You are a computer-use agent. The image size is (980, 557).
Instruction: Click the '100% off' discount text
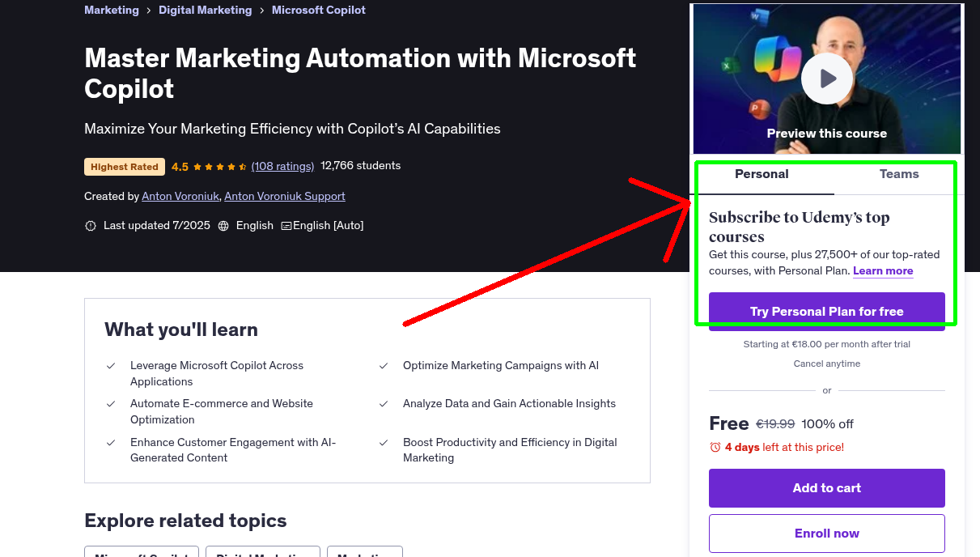coord(828,423)
